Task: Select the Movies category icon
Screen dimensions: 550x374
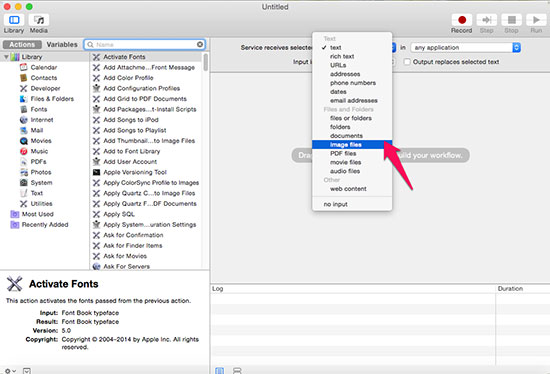Action: coord(24,141)
